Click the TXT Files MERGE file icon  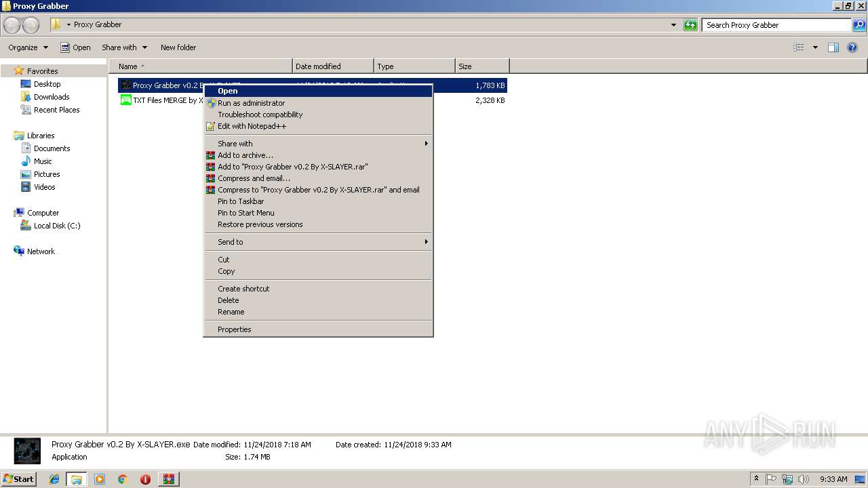(x=125, y=100)
